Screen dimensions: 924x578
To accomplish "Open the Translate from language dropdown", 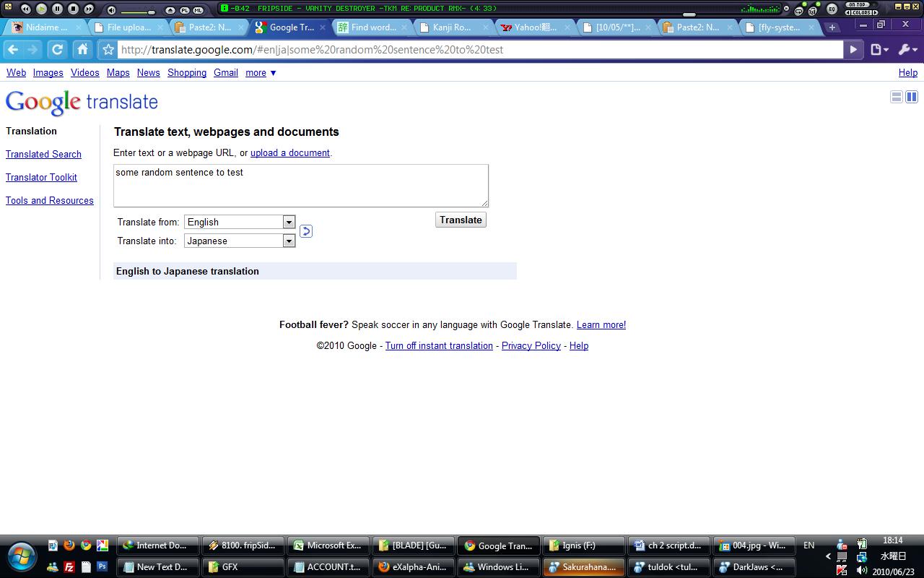I will [x=240, y=222].
